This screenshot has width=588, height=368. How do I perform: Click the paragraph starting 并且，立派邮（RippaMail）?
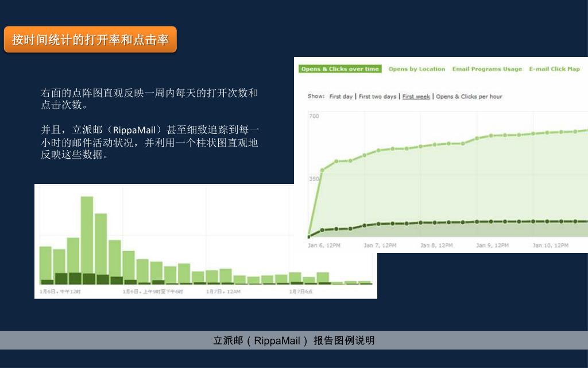point(149,142)
